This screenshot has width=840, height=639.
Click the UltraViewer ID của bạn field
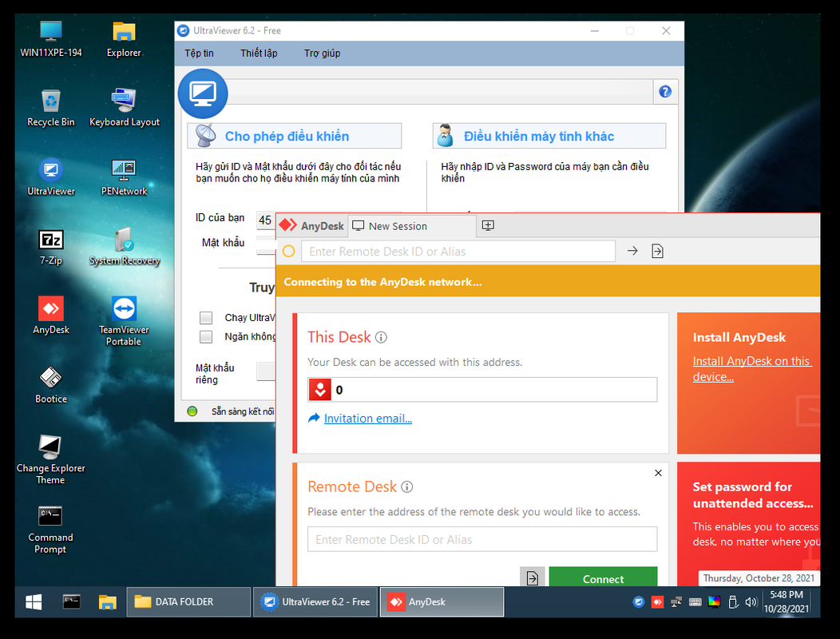[x=266, y=220]
